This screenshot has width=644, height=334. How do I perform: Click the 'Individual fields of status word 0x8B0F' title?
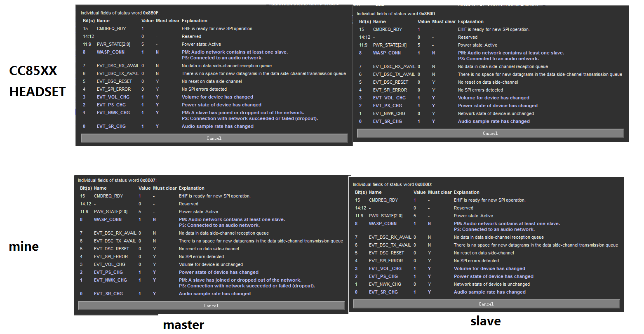120,13
